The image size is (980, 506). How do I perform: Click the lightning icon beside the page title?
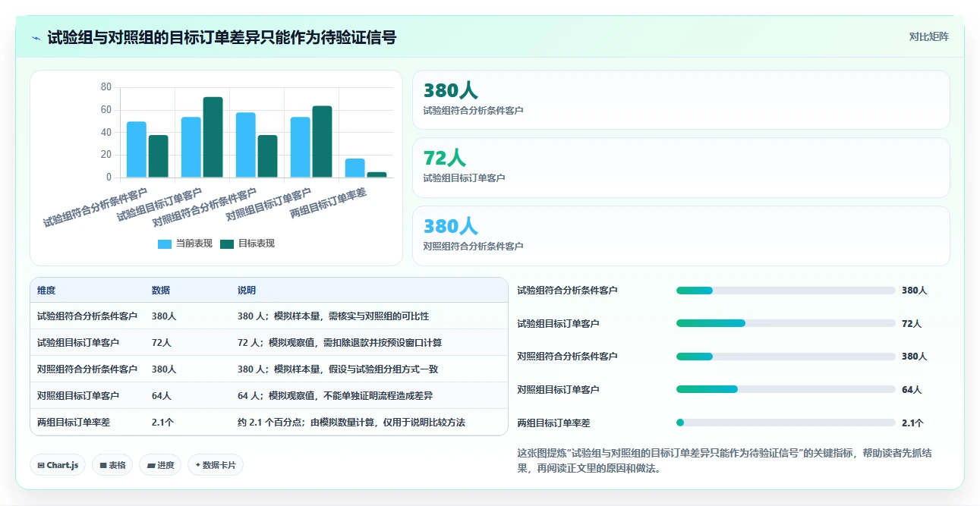click(x=36, y=38)
